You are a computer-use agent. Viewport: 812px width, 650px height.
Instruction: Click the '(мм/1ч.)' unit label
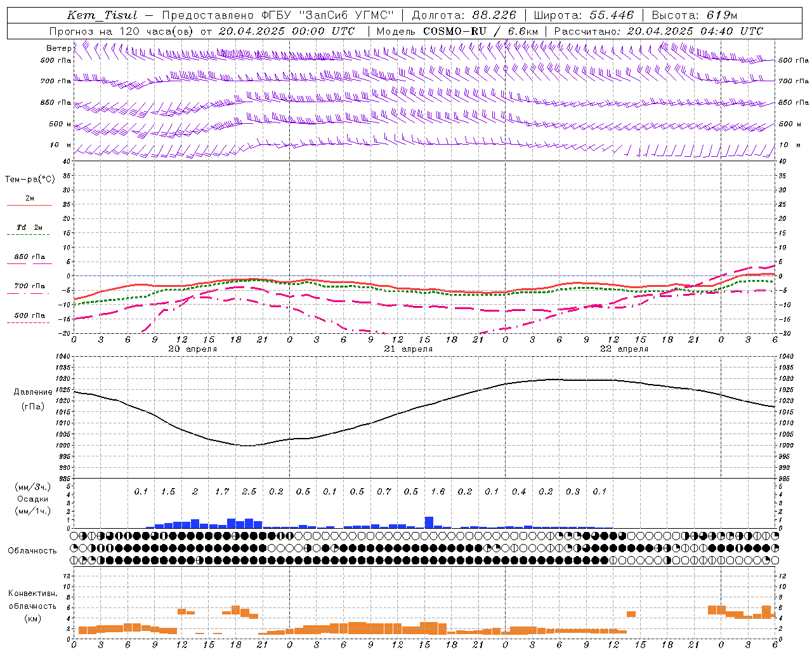point(32,512)
